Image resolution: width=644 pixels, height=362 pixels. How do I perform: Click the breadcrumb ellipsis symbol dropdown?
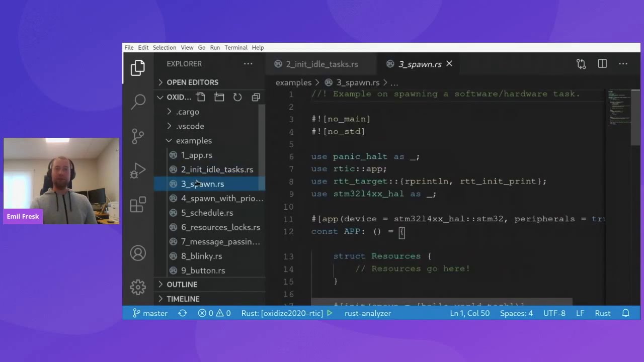(x=394, y=82)
